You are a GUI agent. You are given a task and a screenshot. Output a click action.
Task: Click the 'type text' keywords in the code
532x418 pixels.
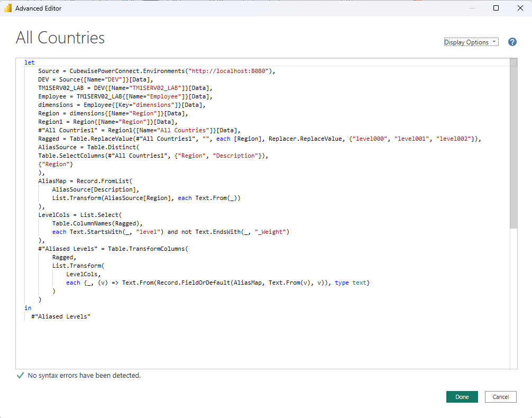pos(351,283)
